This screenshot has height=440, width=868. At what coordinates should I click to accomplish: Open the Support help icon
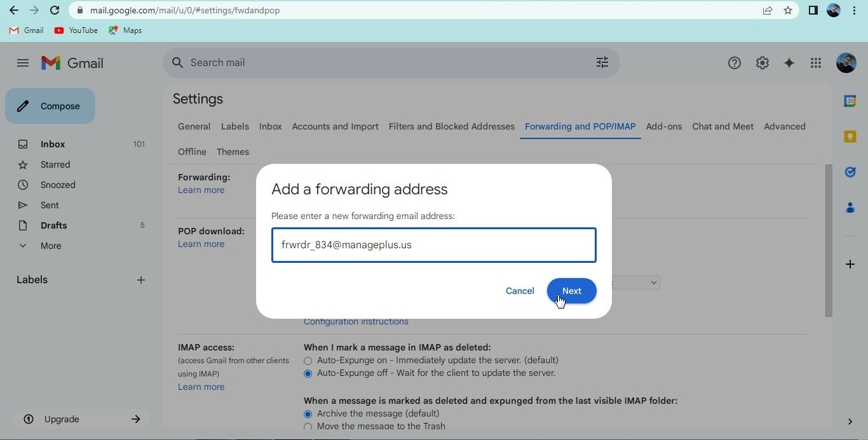click(x=735, y=63)
